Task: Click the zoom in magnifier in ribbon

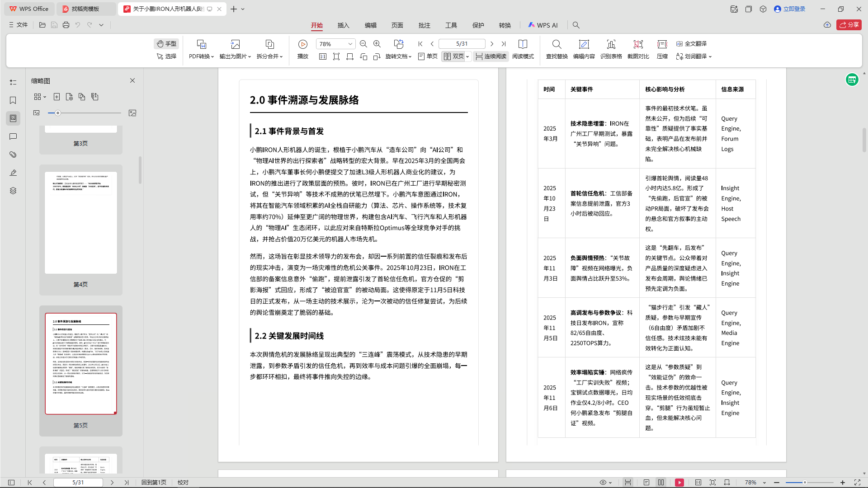Action: pos(377,44)
